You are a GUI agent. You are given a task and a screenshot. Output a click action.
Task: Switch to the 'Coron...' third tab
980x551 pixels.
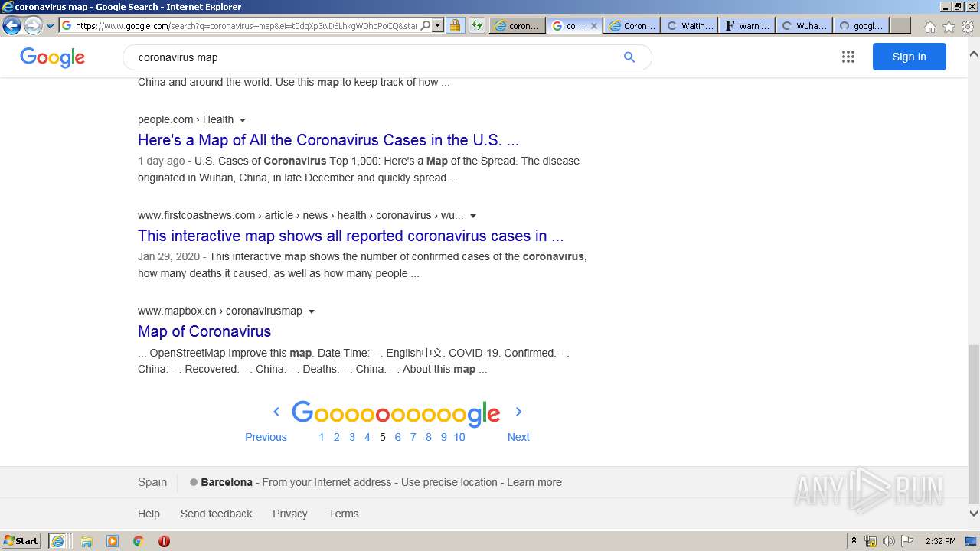632,25
